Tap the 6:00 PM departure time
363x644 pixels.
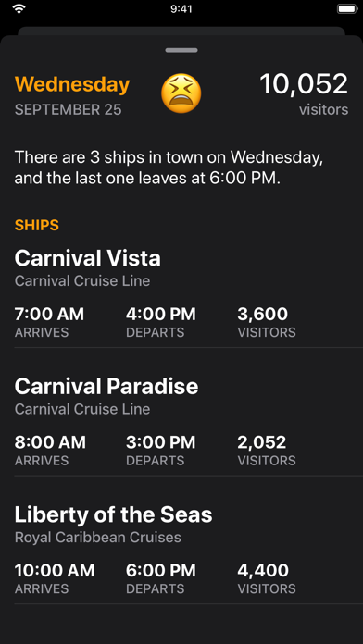161,571
